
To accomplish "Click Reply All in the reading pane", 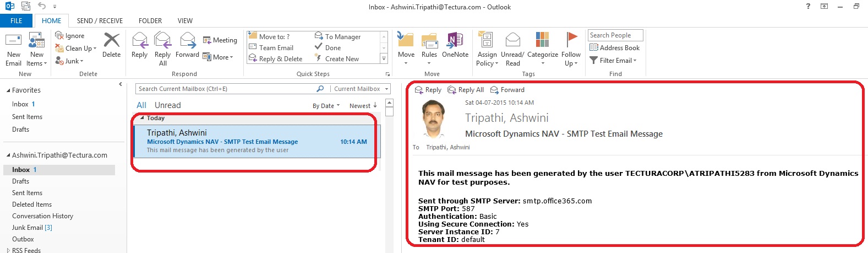I will [466, 90].
